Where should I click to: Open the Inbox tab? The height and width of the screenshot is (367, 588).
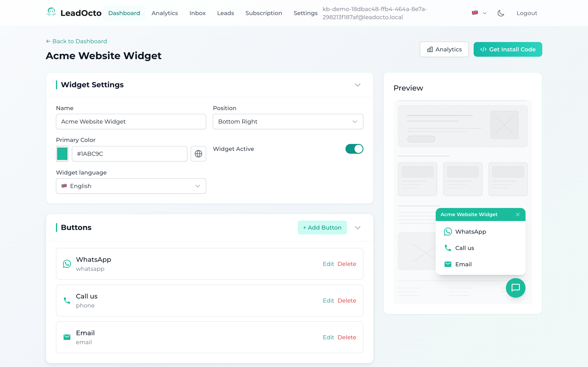[197, 13]
